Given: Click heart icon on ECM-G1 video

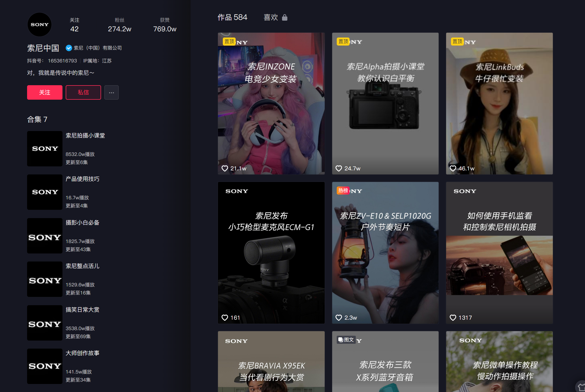Looking at the screenshot, I should coord(225,318).
